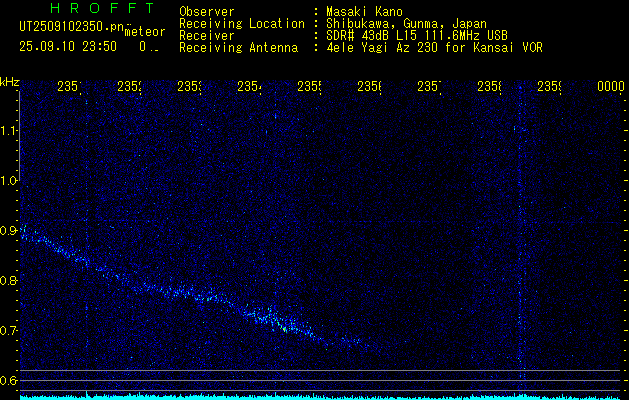The height and width of the screenshot is (400, 629).
Task: Click the 1.0 kHz axis label
Action: coord(10,181)
